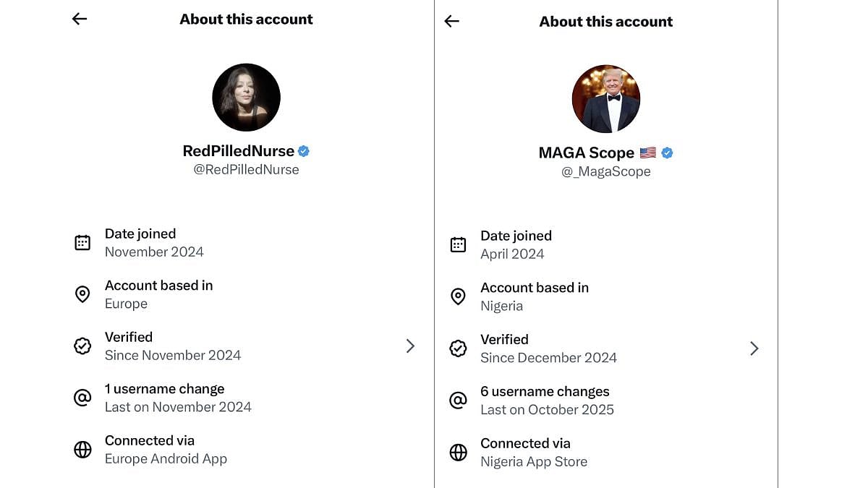This screenshot has width=868, height=488.
Task: Click the blue verified badge beside MAGA Scope name
Action: (666, 153)
